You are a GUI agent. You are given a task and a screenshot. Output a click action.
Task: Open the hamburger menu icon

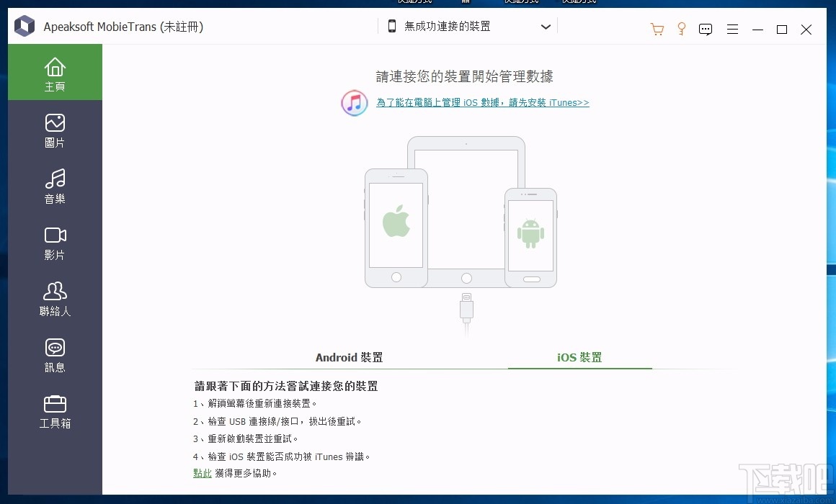(732, 30)
